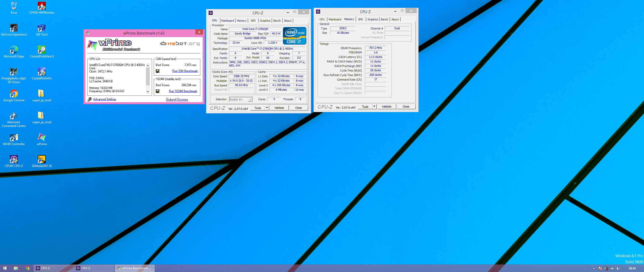Click Submit Scores link
Screen dimensions: 644x272
click(177, 99)
